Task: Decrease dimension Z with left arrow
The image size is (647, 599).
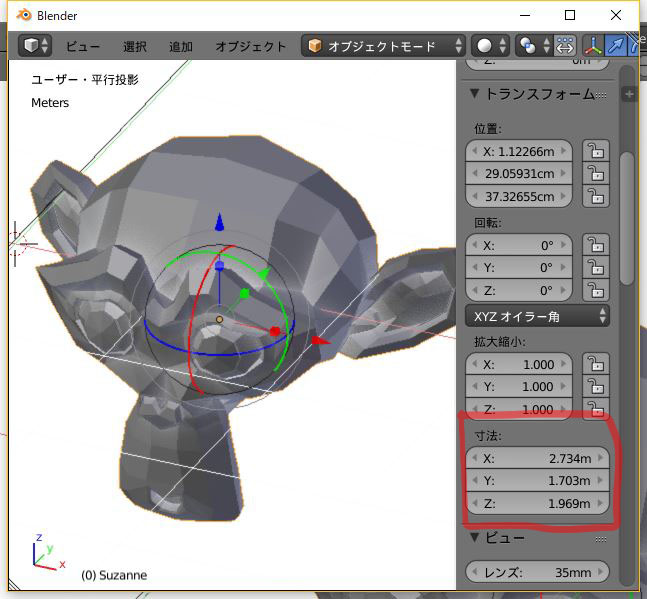Action: (475, 503)
